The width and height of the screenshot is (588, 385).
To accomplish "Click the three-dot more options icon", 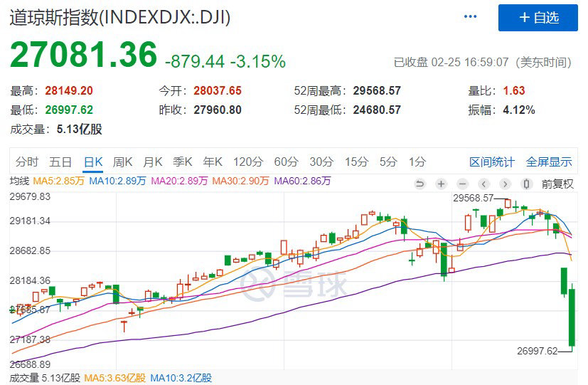I will 470,16.
